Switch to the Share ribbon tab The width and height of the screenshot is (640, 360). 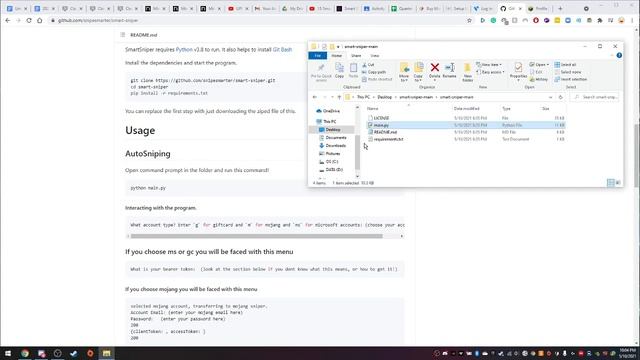coord(356,56)
